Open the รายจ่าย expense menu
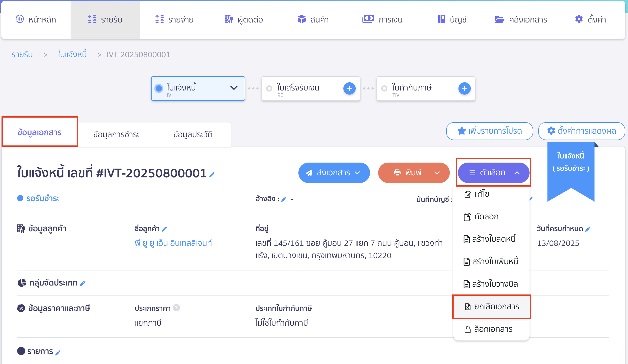The image size is (628, 364). click(174, 19)
